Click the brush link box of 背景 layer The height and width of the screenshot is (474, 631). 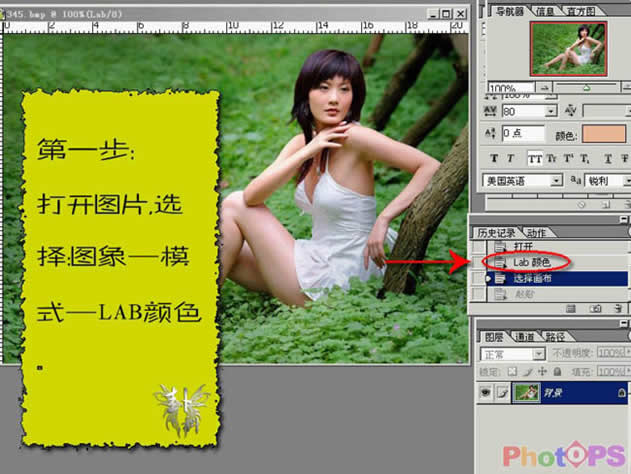(502, 392)
